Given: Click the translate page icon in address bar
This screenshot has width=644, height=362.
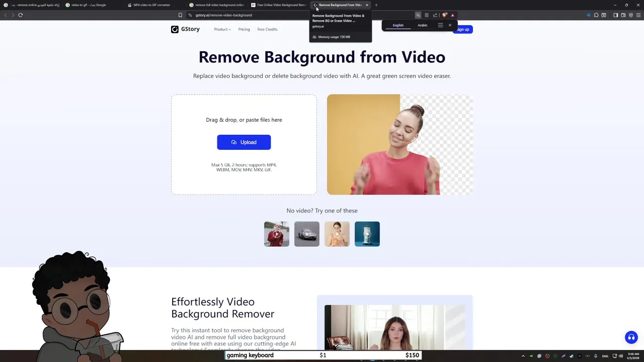Looking at the screenshot, I should [418, 15].
